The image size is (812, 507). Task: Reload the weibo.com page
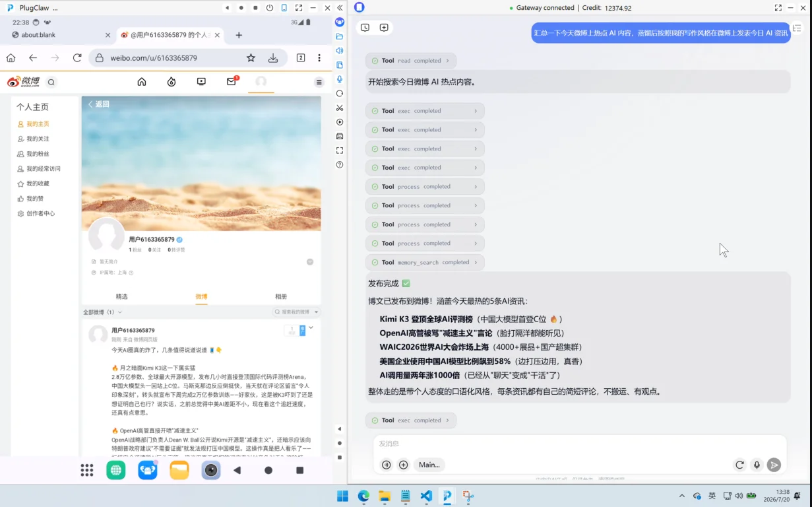tap(77, 58)
